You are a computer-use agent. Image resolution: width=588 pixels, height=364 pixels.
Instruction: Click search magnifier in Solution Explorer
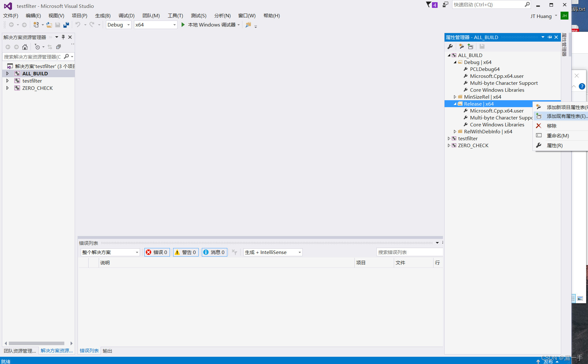pos(66,56)
